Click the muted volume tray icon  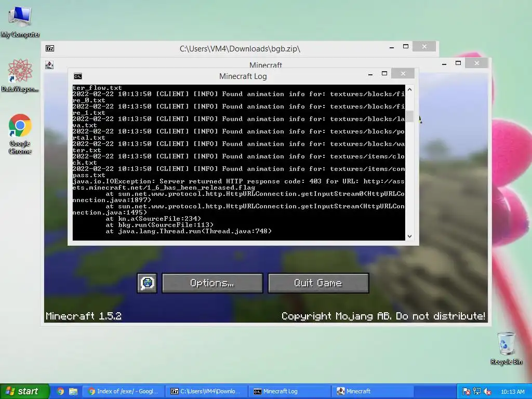487,392
